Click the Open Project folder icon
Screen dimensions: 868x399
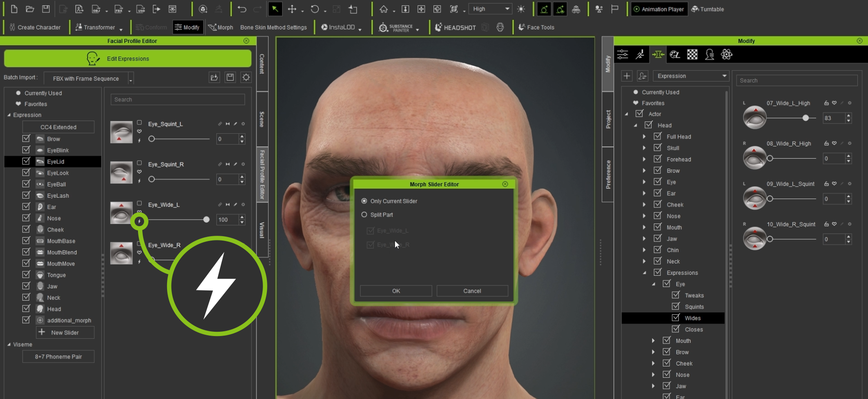pos(30,9)
